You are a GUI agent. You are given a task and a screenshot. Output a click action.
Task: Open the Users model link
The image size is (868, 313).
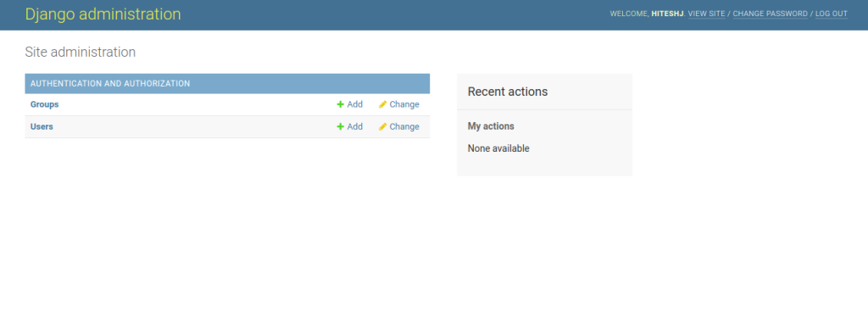tap(42, 127)
